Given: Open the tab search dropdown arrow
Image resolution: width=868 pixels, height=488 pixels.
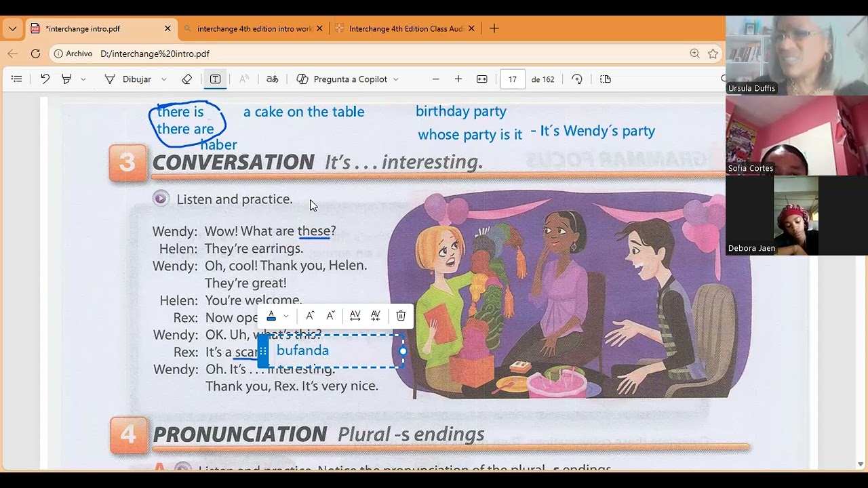Looking at the screenshot, I should click(12, 29).
